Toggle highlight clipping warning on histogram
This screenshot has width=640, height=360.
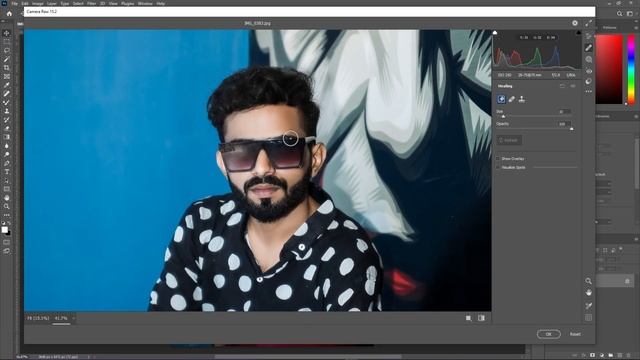pyautogui.click(x=578, y=33)
